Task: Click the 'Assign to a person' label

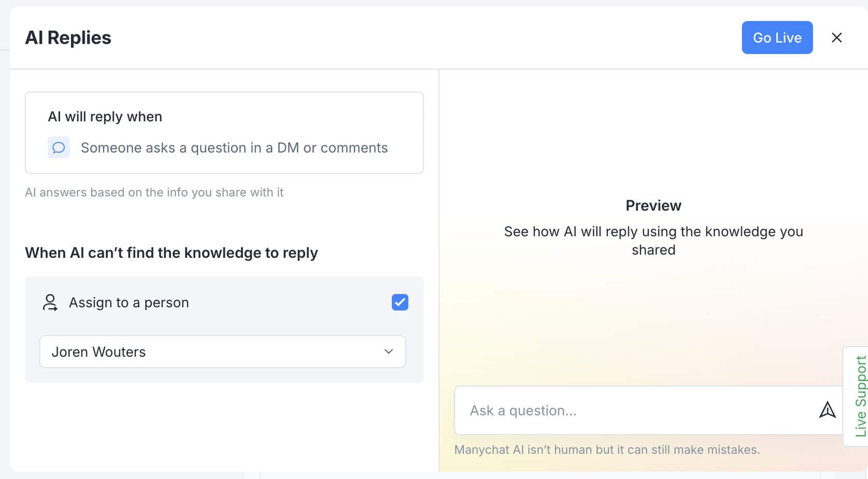Action: 129,302
